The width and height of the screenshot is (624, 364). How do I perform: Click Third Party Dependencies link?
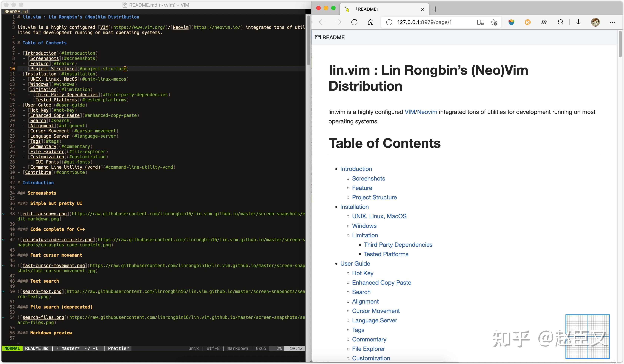(x=398, y=245)
